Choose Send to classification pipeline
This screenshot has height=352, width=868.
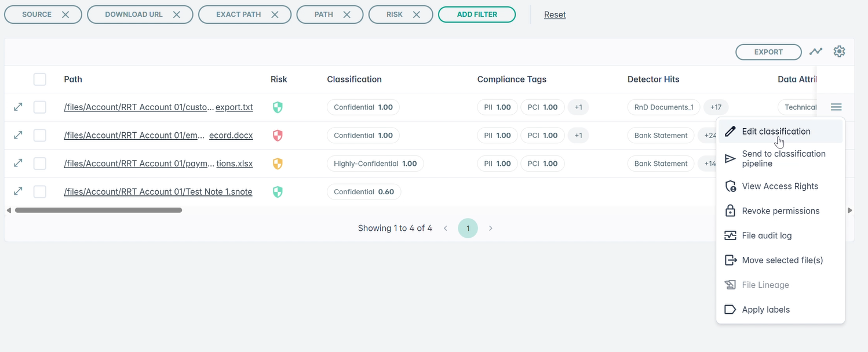pyautogui.click(x=781, y=158)
